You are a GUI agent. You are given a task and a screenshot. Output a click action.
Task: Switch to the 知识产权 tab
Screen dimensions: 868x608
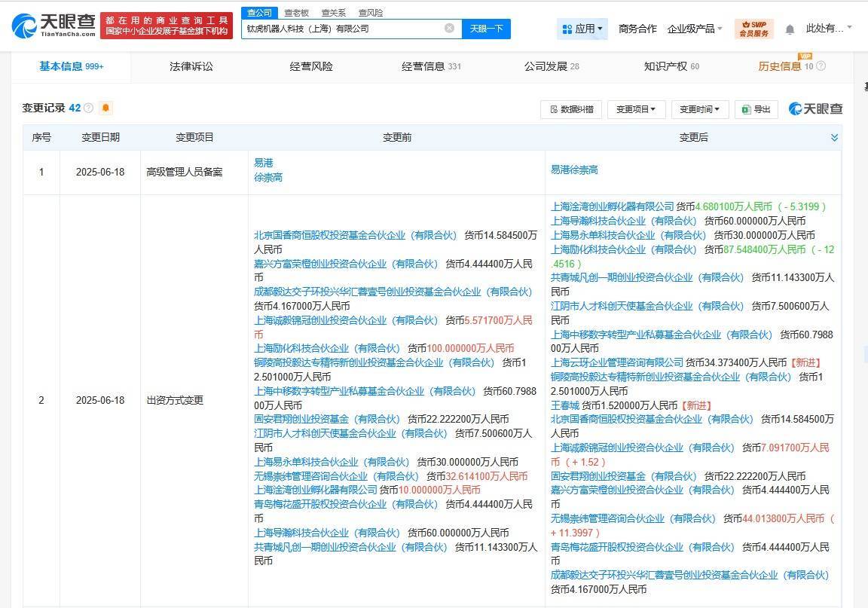pyautogui.click(x=671, y=66)
